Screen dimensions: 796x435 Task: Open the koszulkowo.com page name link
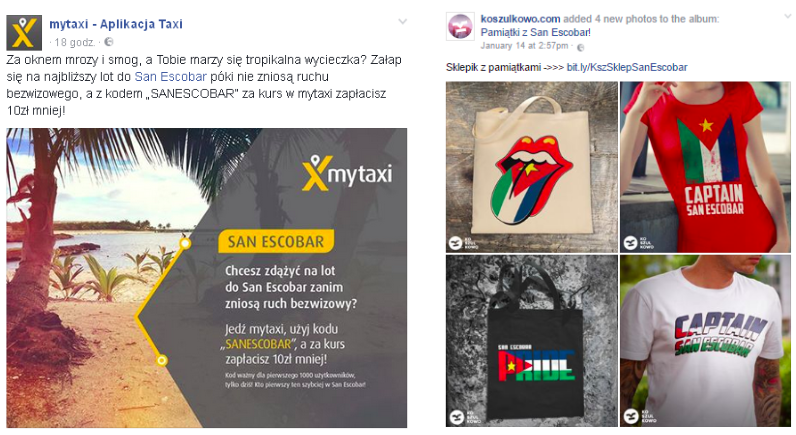(520, 19)
